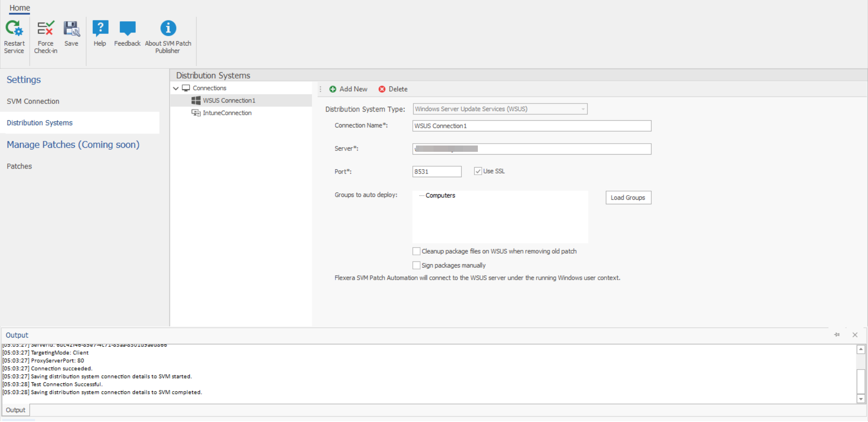Click the Port input field
The image size is (868, 422).
tap(437, 171)
